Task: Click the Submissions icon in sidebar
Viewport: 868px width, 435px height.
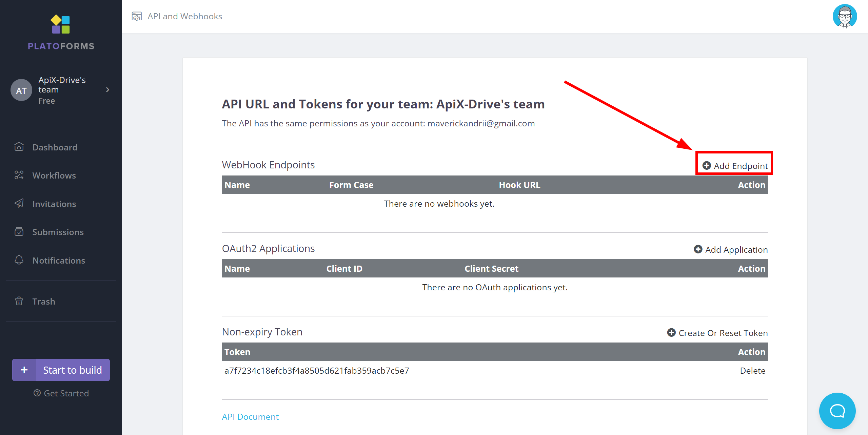Action: pos(19,232)
